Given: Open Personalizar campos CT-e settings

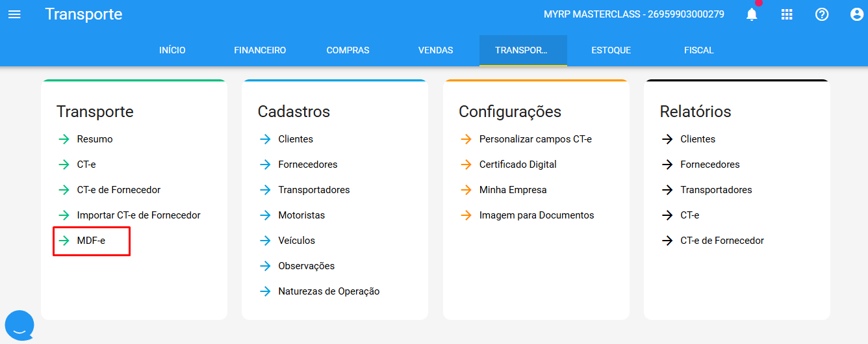Looking at the screenshot, I should tap(535, 139).
